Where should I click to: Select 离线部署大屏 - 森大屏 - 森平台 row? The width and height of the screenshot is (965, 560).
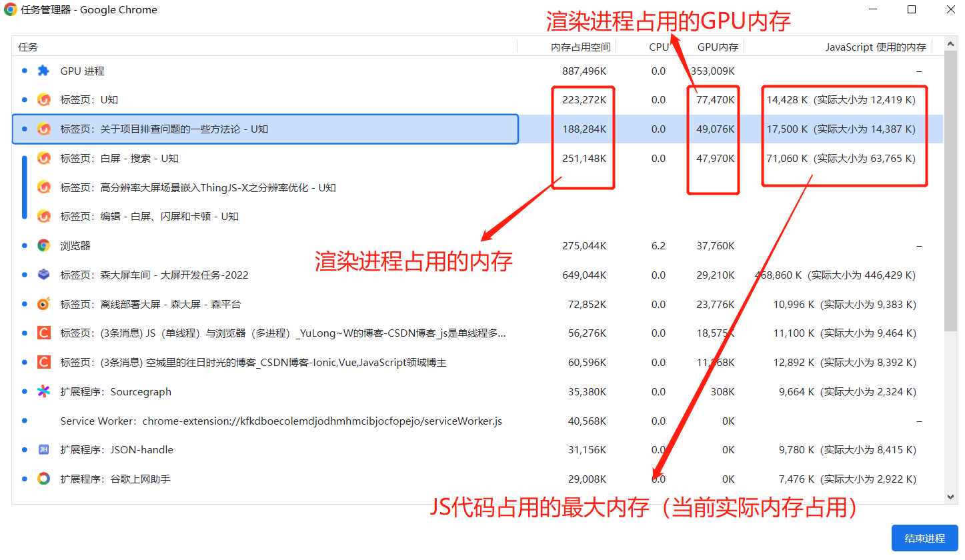click(x=477, y=304)
